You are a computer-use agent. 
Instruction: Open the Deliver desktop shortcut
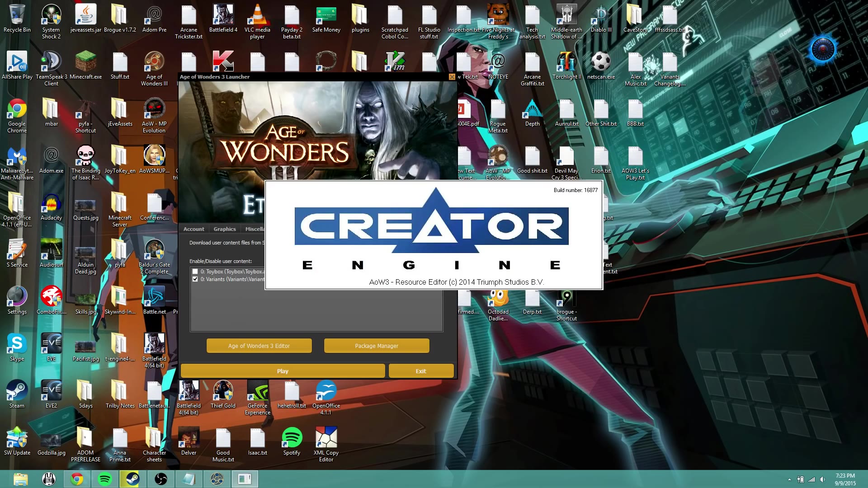click(x=189, y=441)
